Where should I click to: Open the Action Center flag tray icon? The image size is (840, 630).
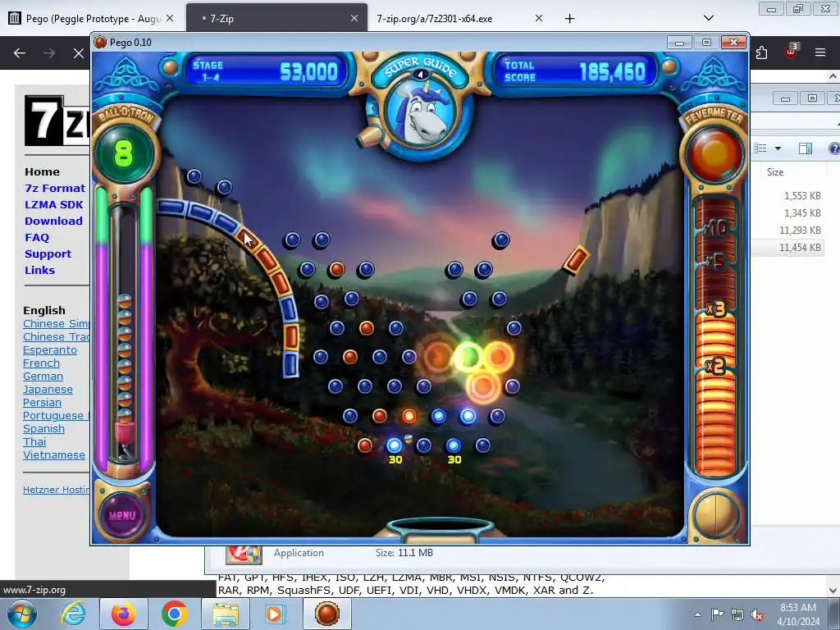717,614
